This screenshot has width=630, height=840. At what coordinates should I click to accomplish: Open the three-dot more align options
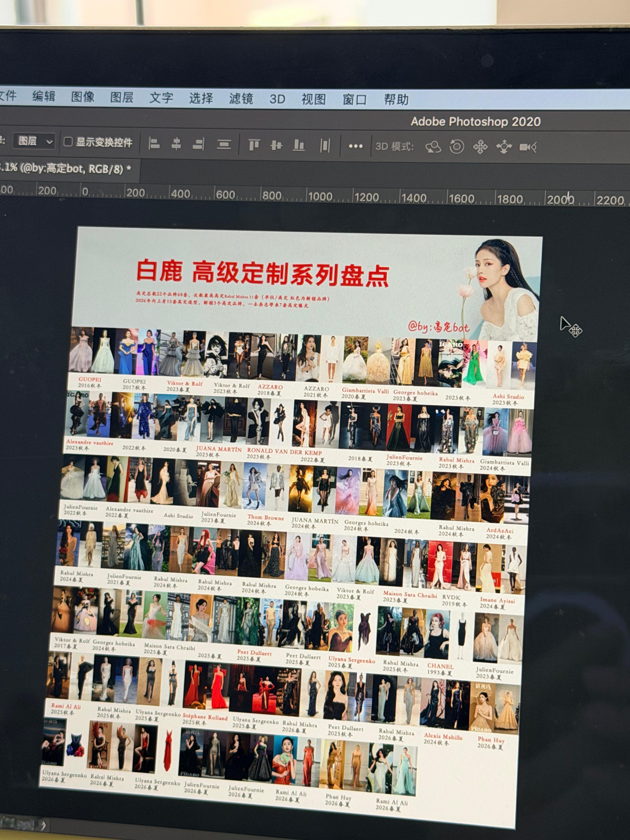pyautogui.click(x=355, y=146)
